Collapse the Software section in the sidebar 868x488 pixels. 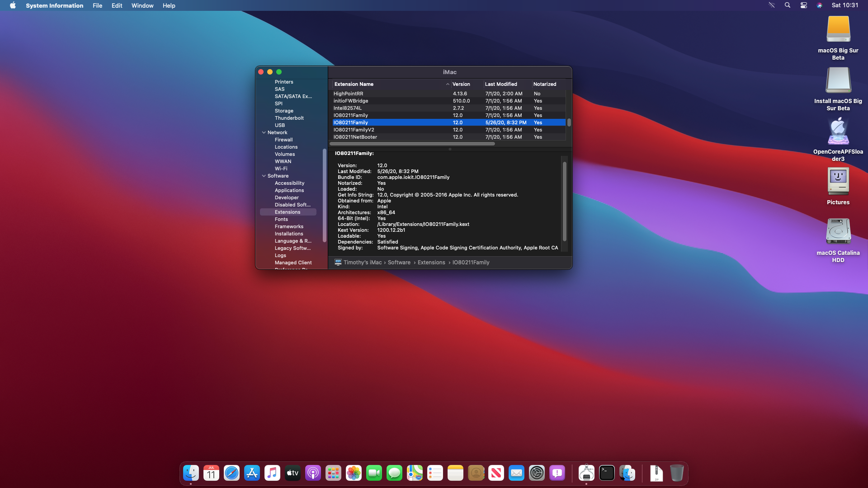tap(264, 176)
